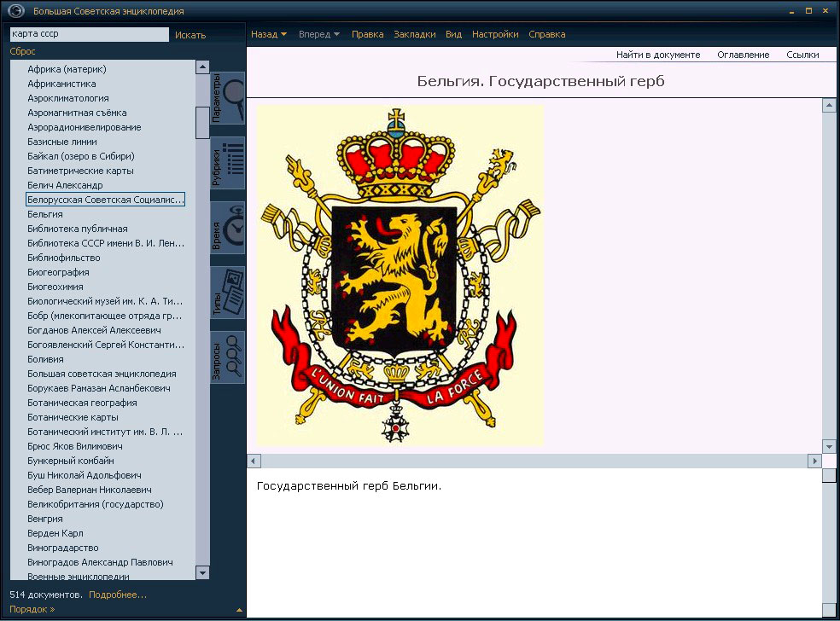The height and width of the screenshot is (621, 840).
Task: Click the article list vertical scrollbar thumb
Action: click(x=202, y=123)
